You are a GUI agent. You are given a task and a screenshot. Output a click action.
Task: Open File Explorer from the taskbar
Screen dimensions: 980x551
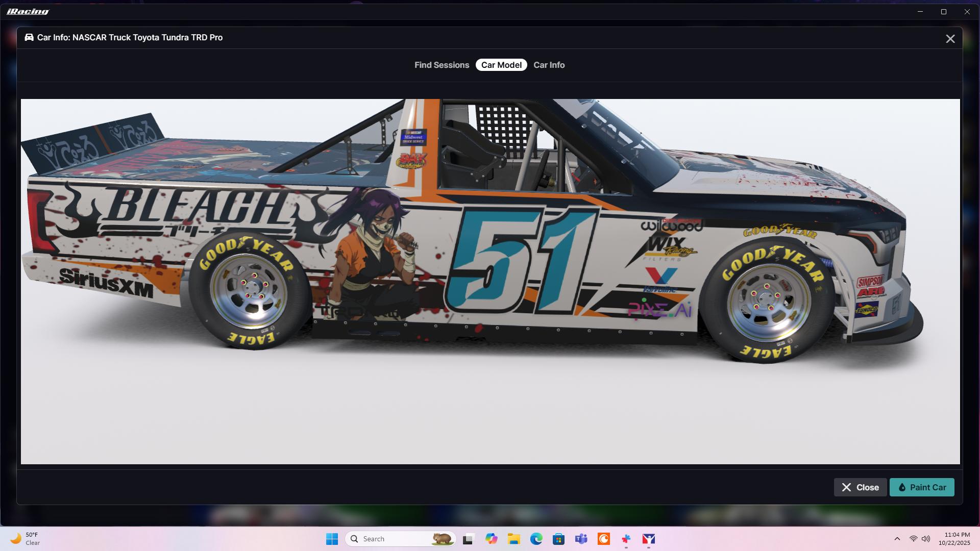coord(513,539)
